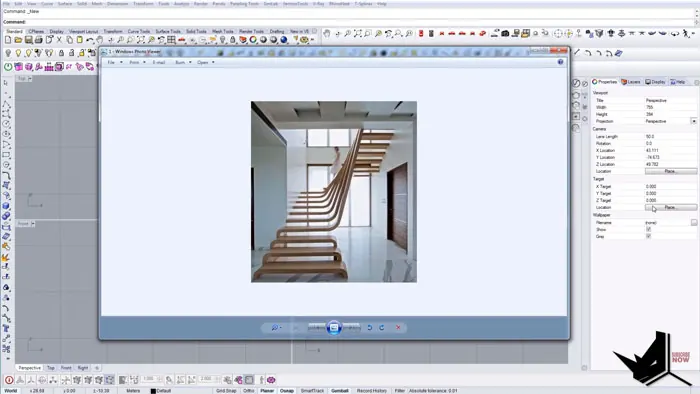Screen dimensions: 700x394
Task: Switch to the Display panel tab
Action: 655,82
